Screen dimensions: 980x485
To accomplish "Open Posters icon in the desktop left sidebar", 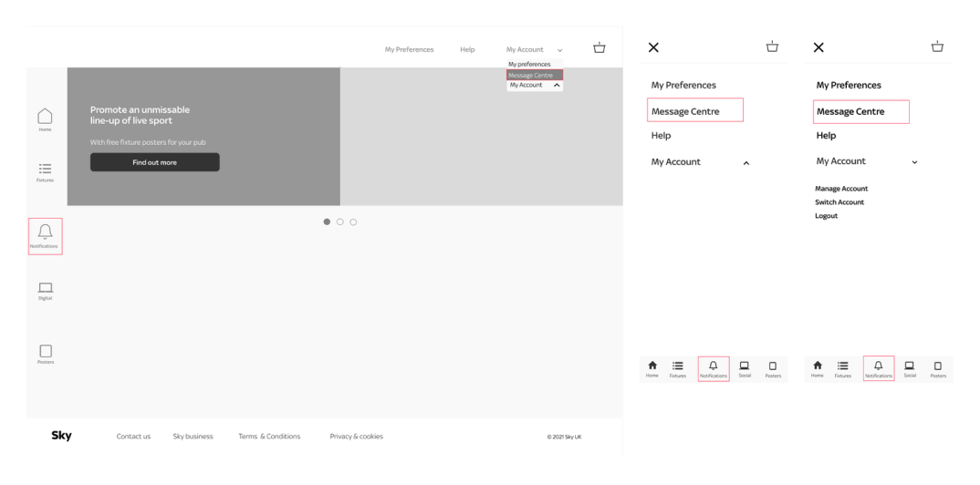I will (45, 354).
